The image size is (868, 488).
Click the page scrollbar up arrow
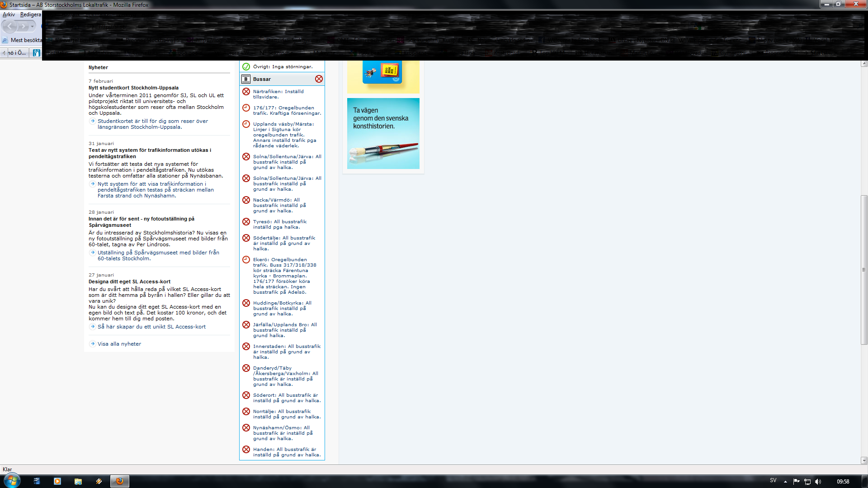864,64
